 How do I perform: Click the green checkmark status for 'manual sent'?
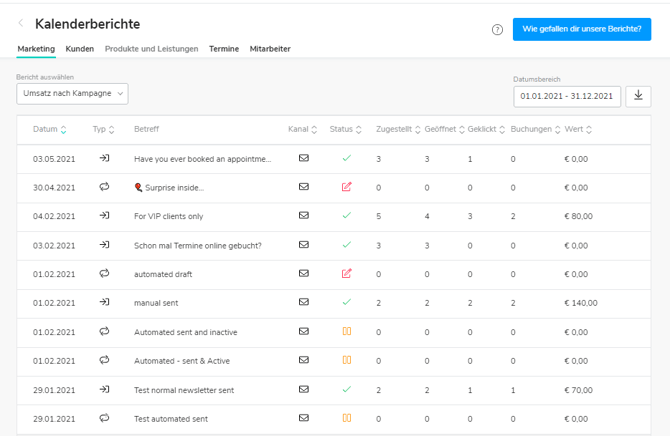click(346, 302)
